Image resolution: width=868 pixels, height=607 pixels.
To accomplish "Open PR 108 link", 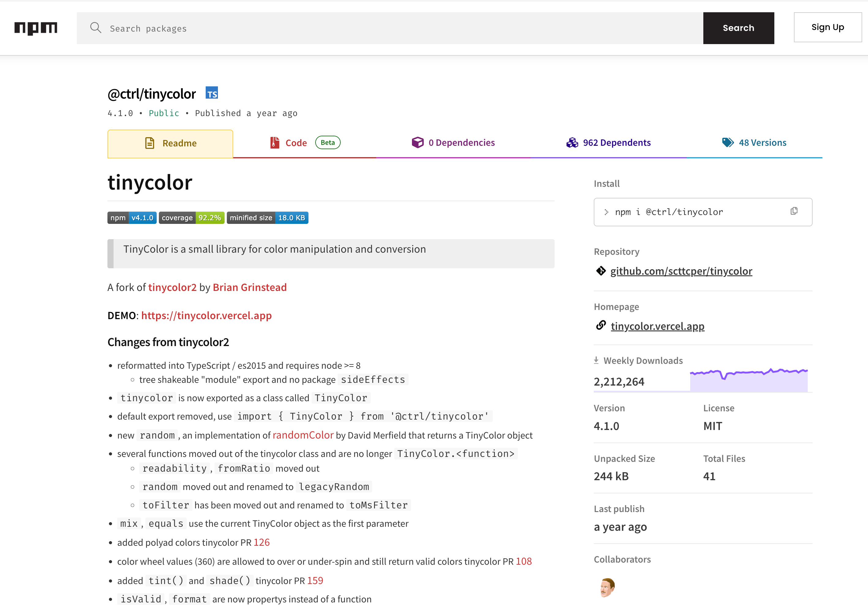I will click(524, 561).
